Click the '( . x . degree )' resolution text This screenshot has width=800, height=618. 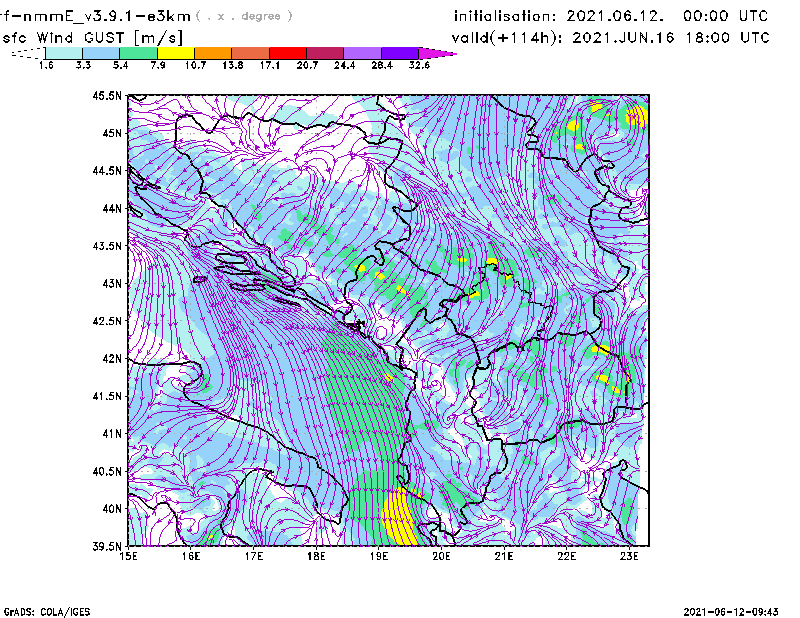(x=245, y=16)
